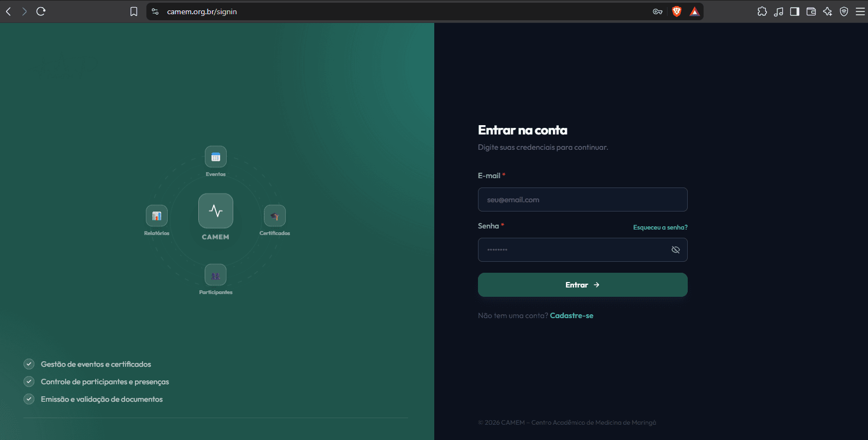Open site information icon in address bar

155,11
